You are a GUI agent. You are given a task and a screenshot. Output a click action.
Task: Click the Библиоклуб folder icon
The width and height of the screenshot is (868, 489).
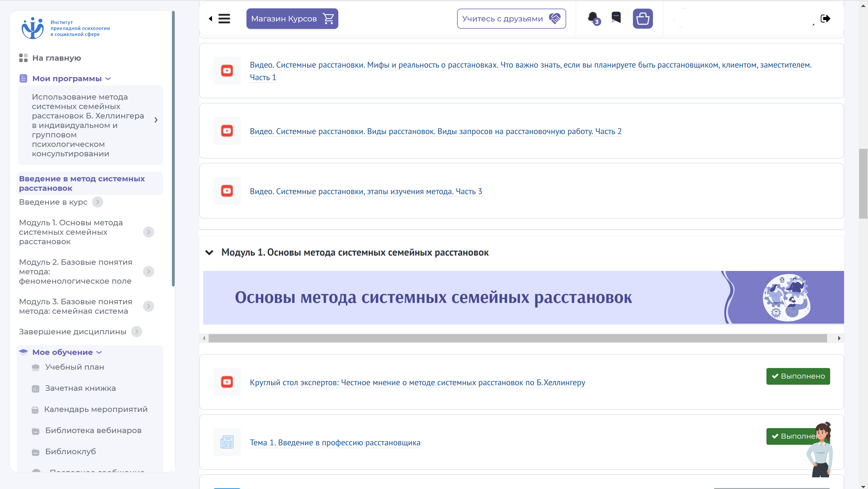[x=35, y=452]
